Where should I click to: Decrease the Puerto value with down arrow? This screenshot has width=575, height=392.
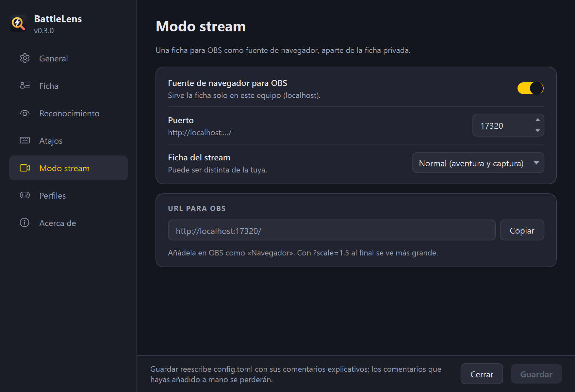tap(537, 131)
